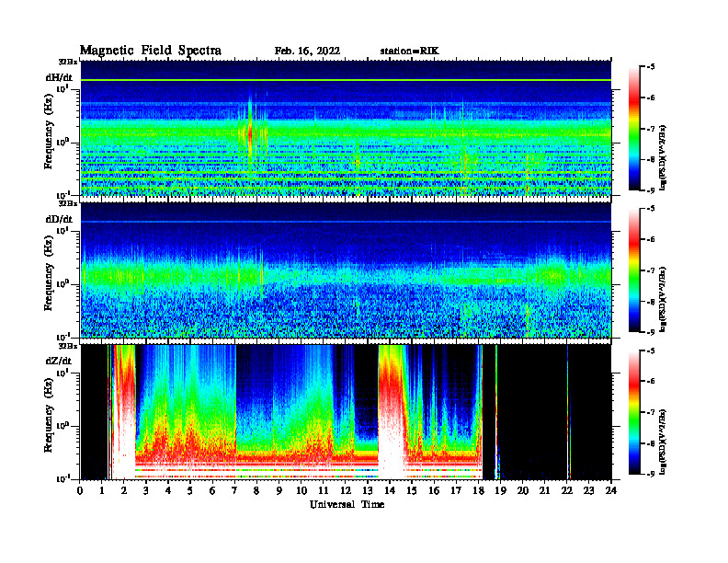Viewport: 728px width, 563px height.
Task: Click the color bar beside the dD/dt panel
Action: (x=634, y=270)
